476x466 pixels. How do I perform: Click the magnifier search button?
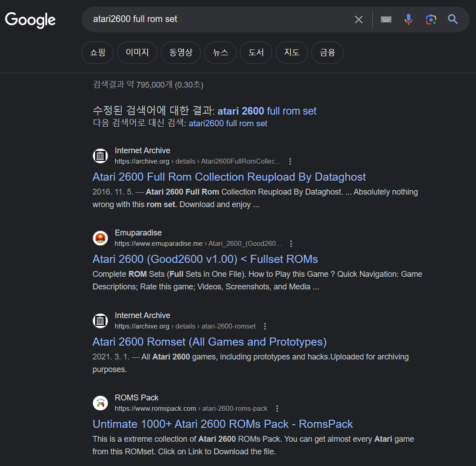(x=453, y=19)
